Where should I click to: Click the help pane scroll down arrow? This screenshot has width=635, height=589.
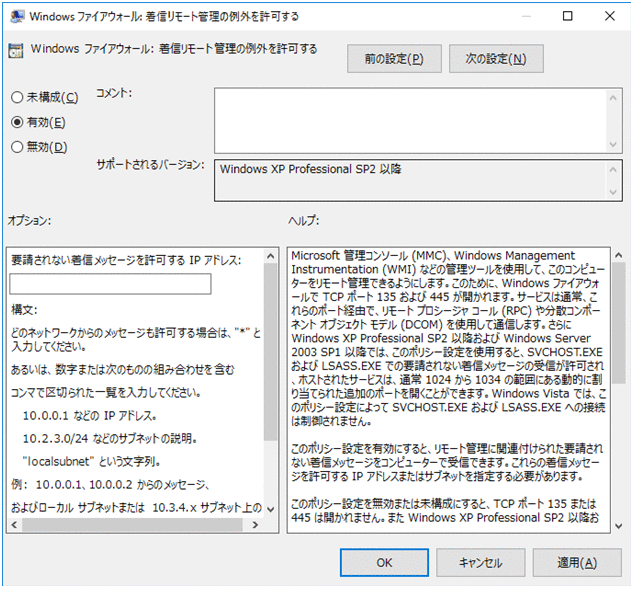pos(618,526)
